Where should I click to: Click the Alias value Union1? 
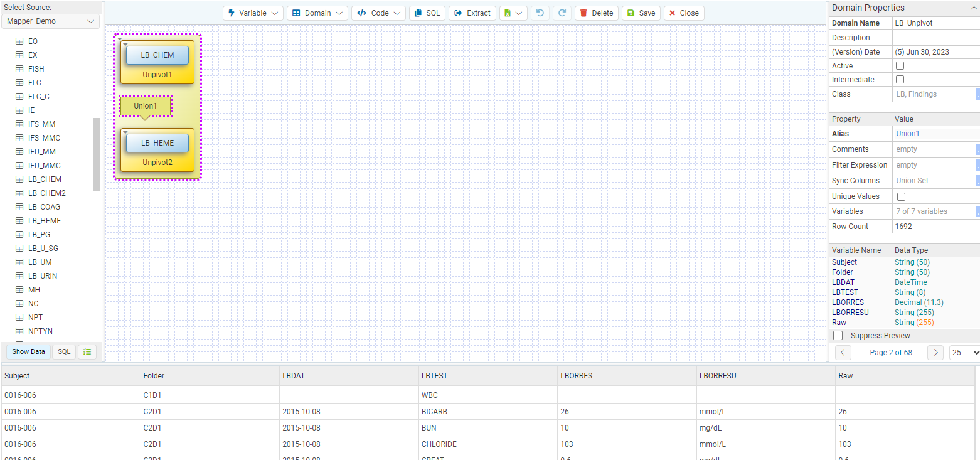point(907,134)
